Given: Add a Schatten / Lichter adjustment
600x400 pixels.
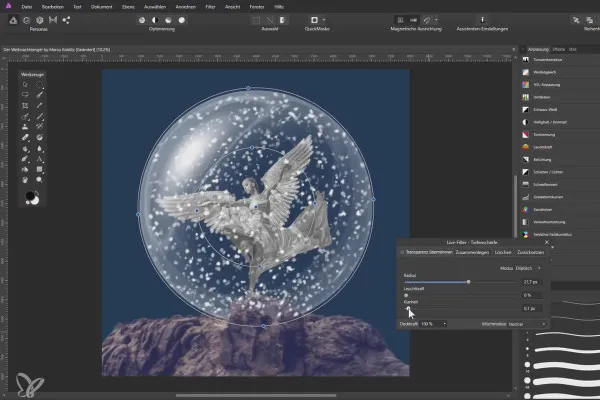Looking at the screenshot, I should (560, 172).
